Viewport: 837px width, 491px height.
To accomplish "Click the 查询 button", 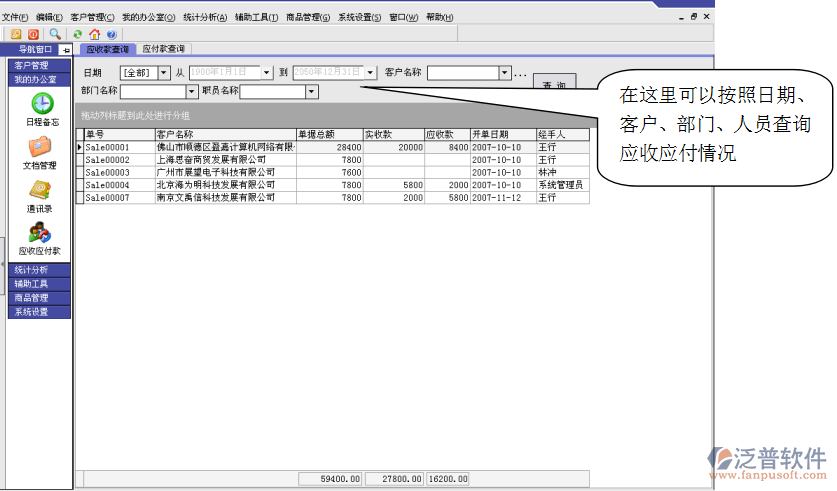I will point(555,82).
